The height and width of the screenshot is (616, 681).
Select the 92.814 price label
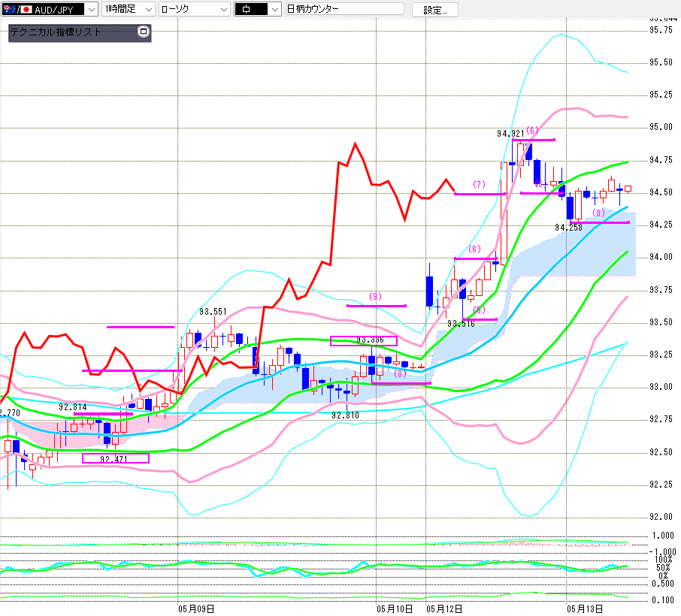click(72, 407)
